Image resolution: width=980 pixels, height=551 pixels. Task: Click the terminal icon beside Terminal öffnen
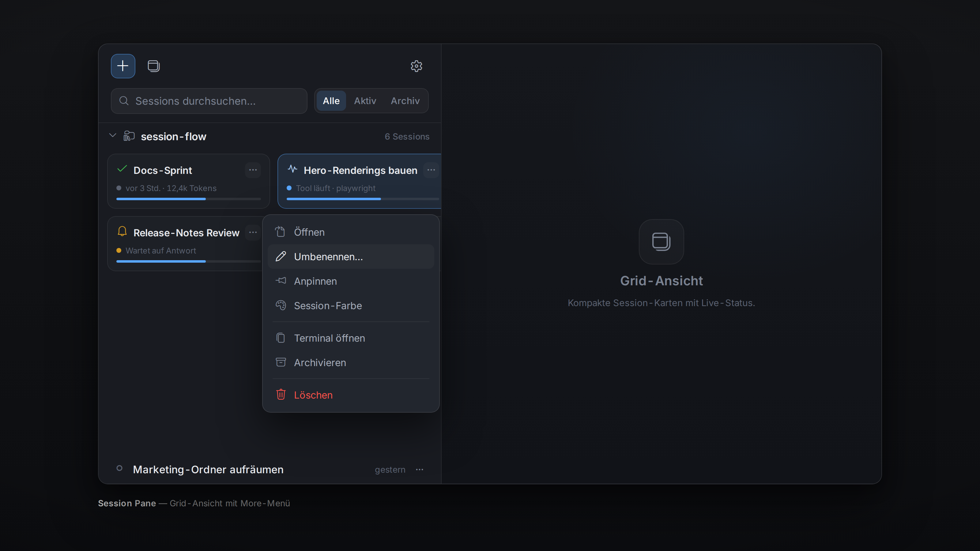click(x=281, y=338)
